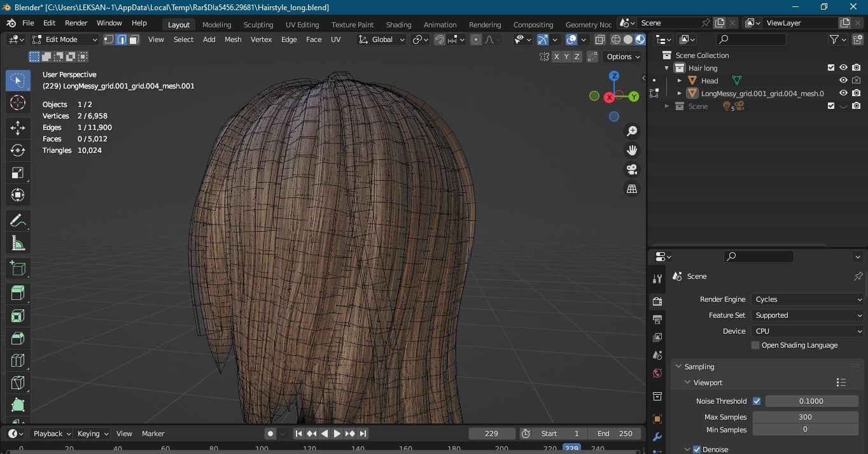868x454 pixels.
Task: Select the Measure tool
Action: [x=18, y=243]
